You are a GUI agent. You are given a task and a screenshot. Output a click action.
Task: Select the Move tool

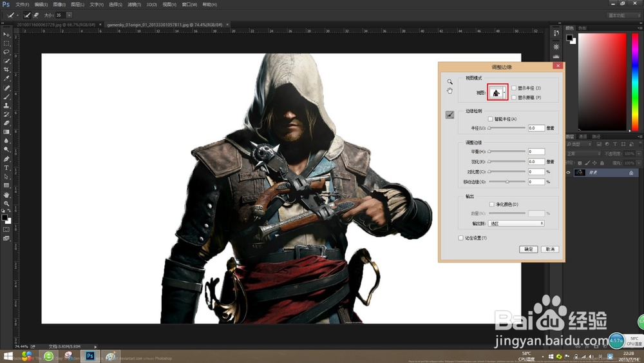tap(6, 35)
